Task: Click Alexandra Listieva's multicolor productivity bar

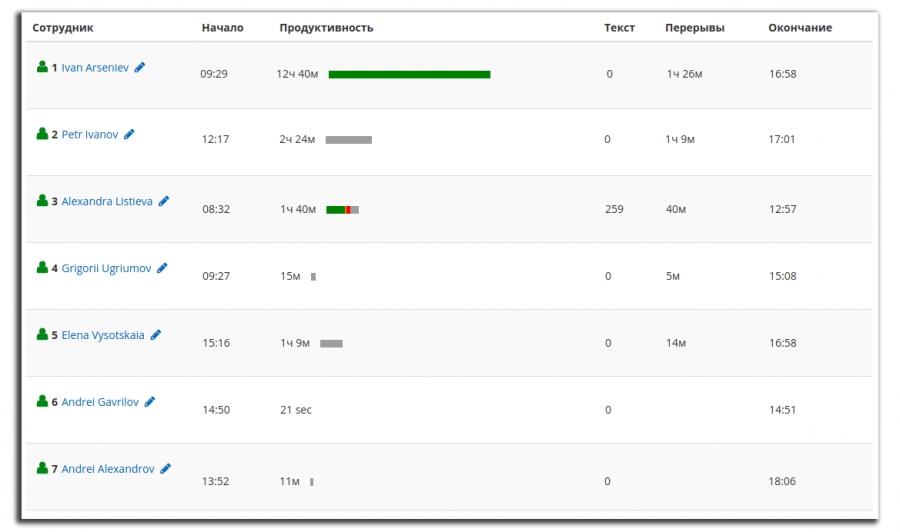Action: point(342,210)
